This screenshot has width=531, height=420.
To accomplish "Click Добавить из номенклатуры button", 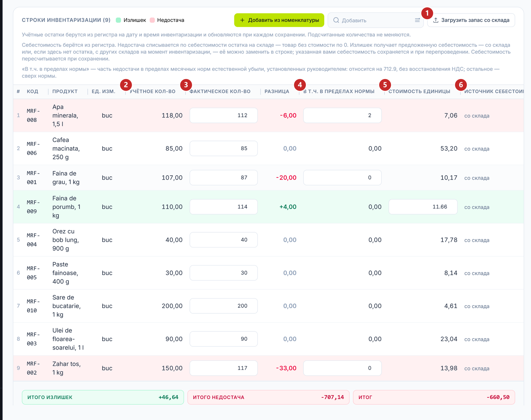I will pyautogui.click(x=279, y=20).
